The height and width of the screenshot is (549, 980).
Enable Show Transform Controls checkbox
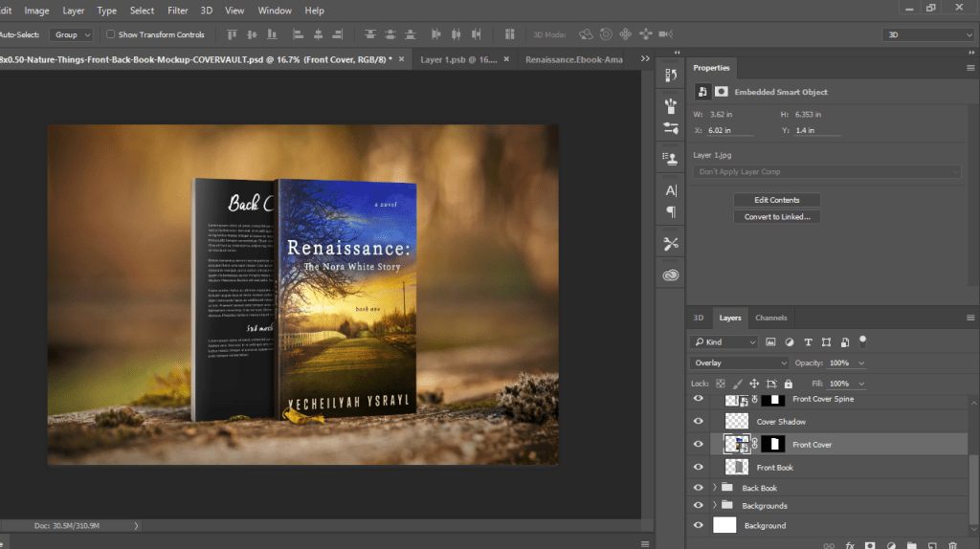pyautogui.click(x=110, y=34)
